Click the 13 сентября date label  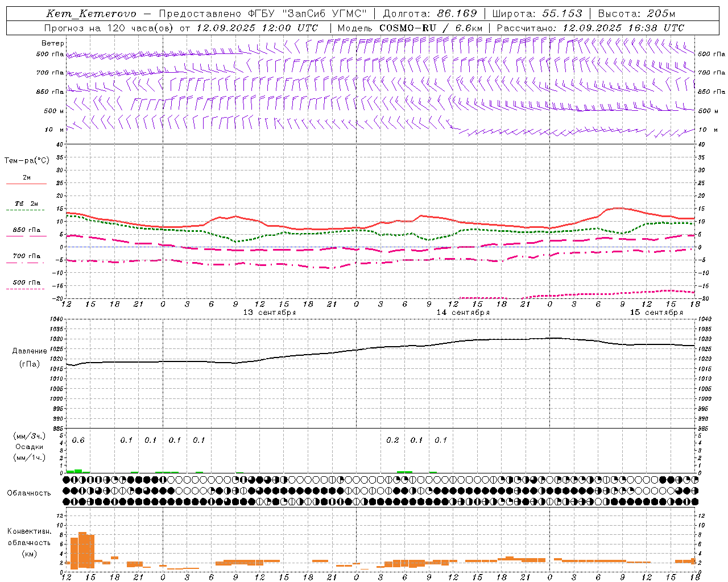coord(270,313)
